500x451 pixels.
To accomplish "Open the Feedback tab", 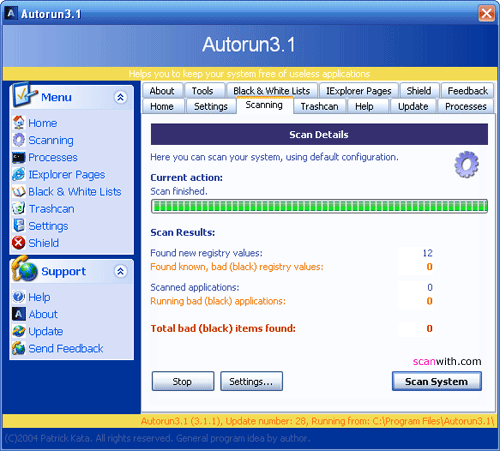I will pos(468,91).
